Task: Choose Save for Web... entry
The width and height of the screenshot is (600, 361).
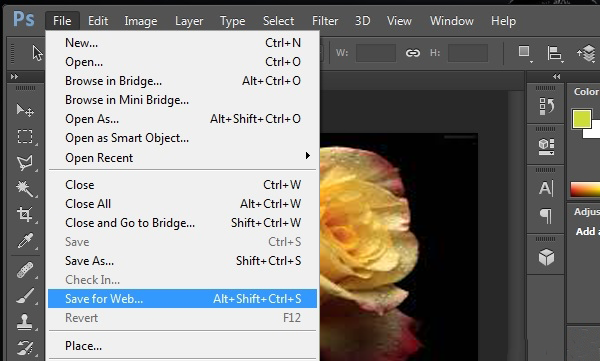Action: (x=183, y=299)
